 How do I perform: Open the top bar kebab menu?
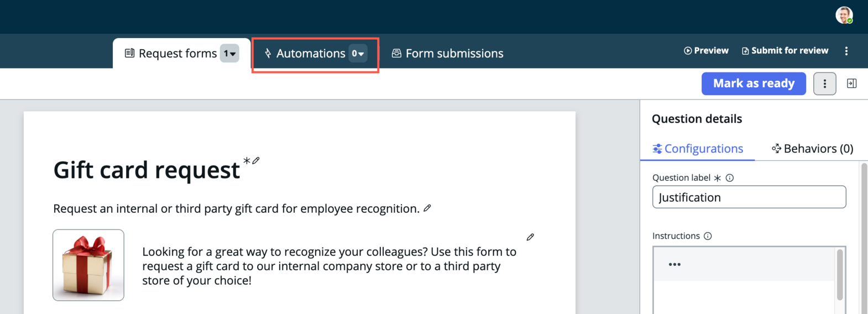tap(846, 51)
